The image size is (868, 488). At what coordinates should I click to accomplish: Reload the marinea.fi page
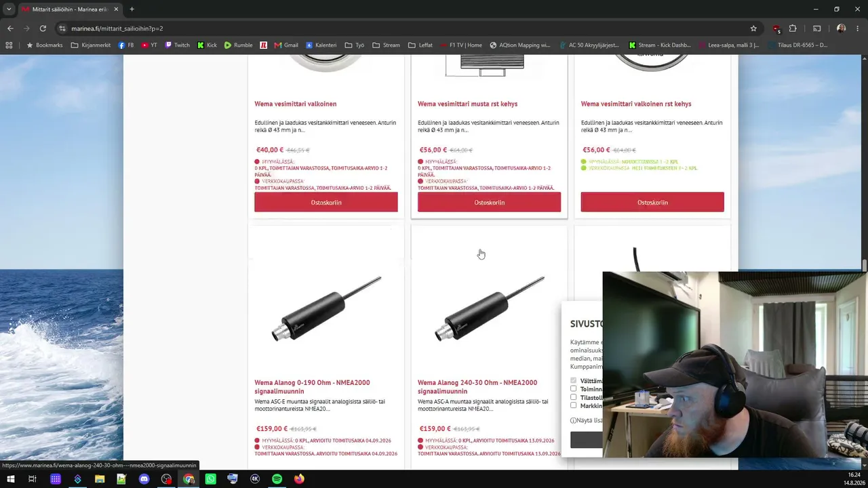[x=43, y=28]
